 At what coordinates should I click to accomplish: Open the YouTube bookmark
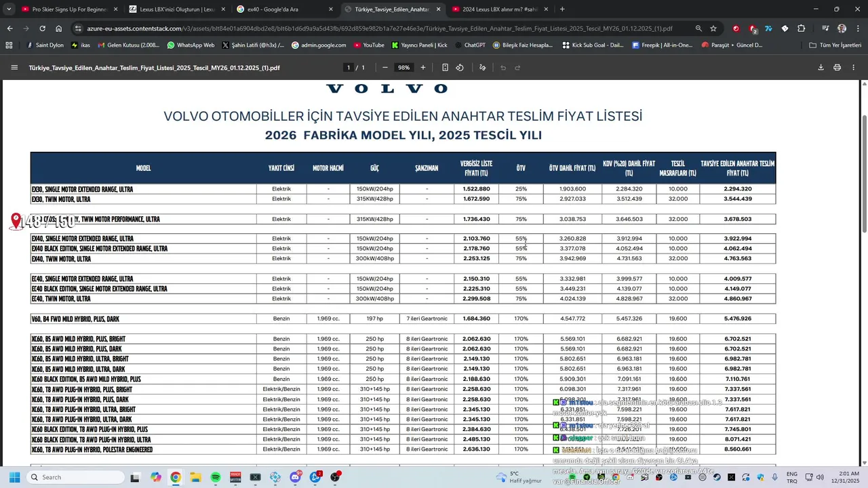[x=368, y=45]
